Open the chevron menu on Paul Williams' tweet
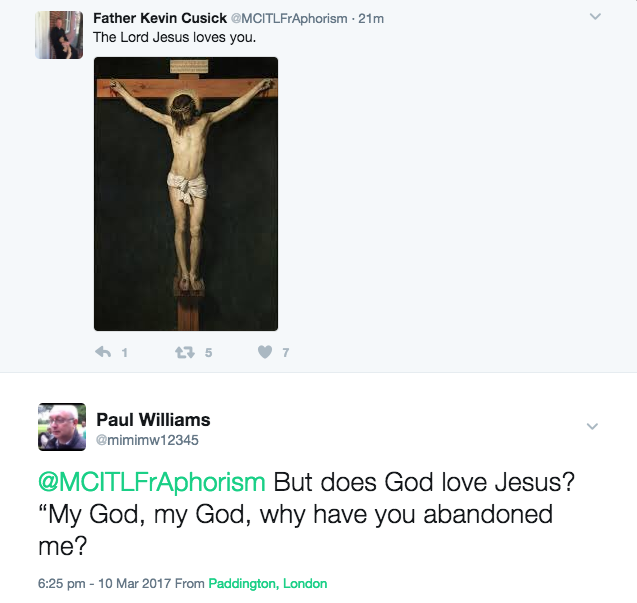The width and height of the screenshot is (637, 603). [x=592, y=426]
